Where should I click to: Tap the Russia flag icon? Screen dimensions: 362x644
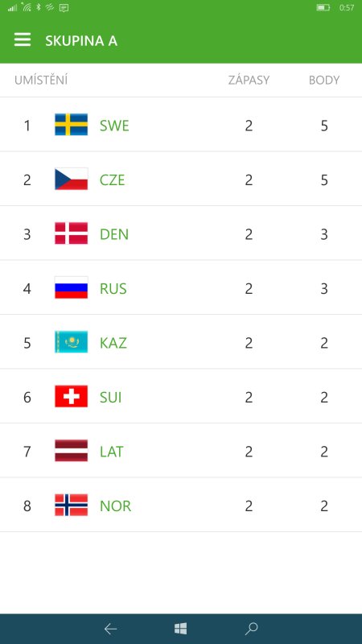click(x=72, y=288)
